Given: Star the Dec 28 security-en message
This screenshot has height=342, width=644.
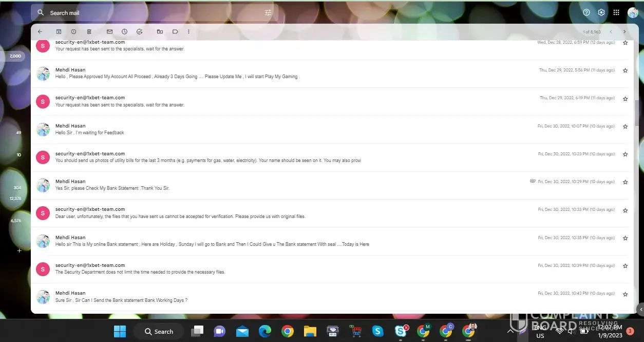Looking at the screenshot, I should (625, 43).
